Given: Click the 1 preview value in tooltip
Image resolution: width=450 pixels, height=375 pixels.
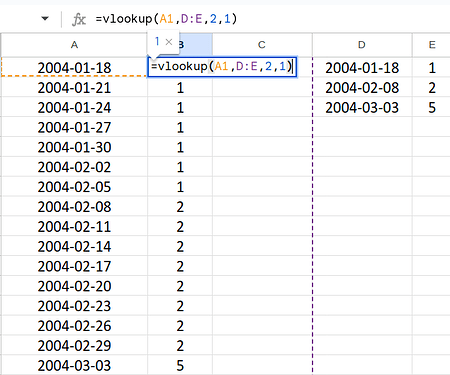Looking at the screenshot, I should coord(157,41).
